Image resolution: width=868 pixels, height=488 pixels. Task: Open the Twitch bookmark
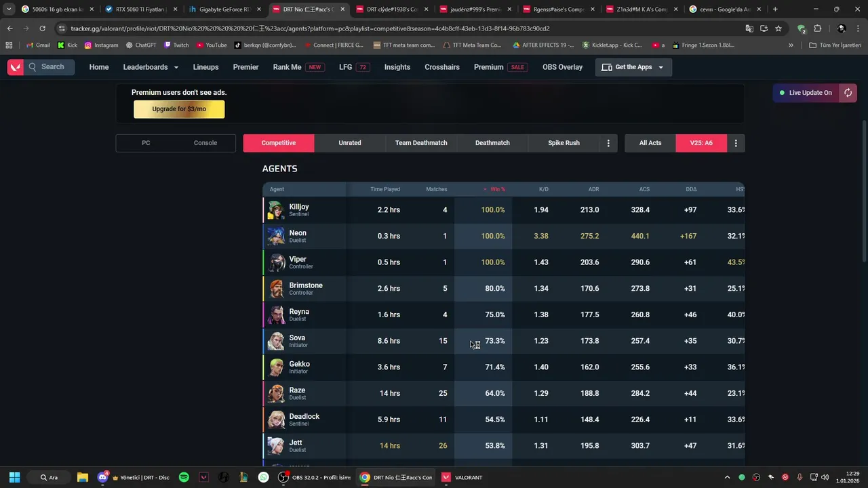176,45
